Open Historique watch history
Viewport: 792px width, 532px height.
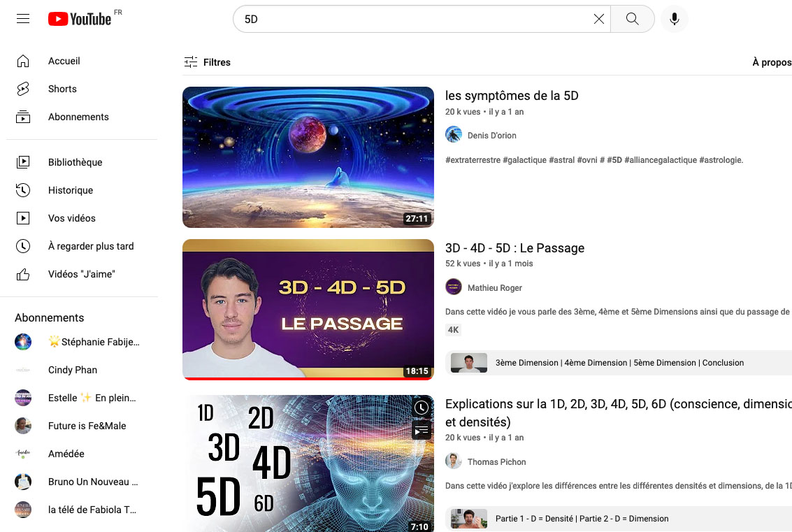coord(70,190)
